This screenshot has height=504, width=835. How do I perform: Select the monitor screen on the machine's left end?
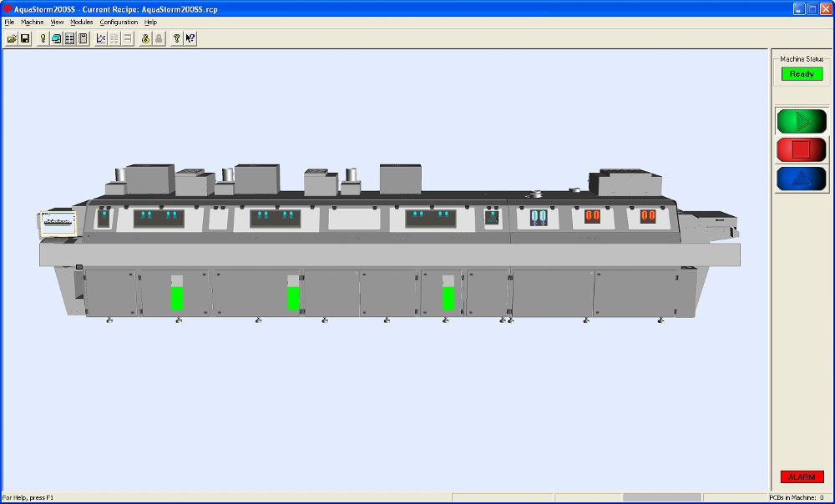[x=58, y=223]
